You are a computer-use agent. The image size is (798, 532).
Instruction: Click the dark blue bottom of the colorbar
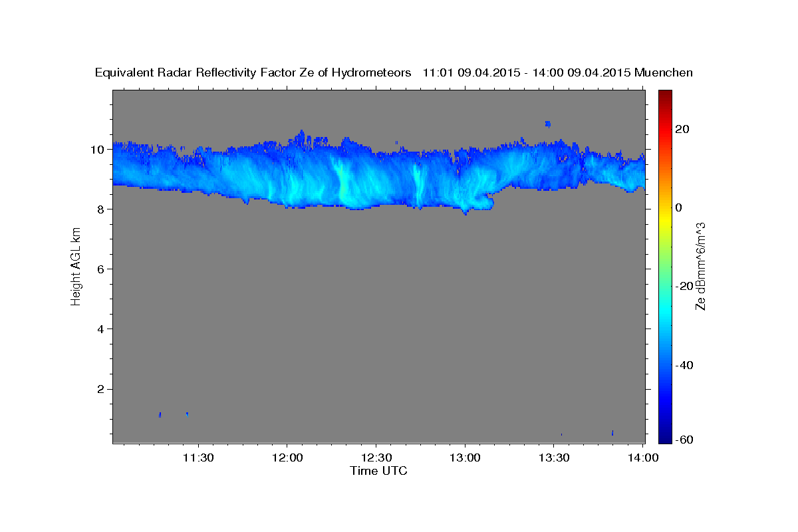665,436
